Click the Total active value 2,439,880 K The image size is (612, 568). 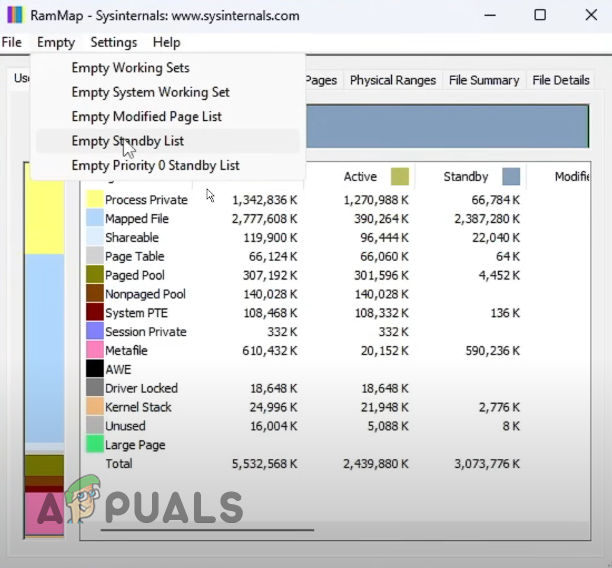(x=375, y=464)
